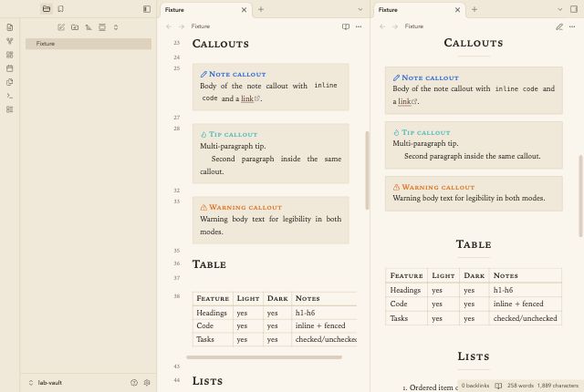Screen dimensions: 584x392
Task: Expand or collapse all folders icon
Action: click(116, 27)
